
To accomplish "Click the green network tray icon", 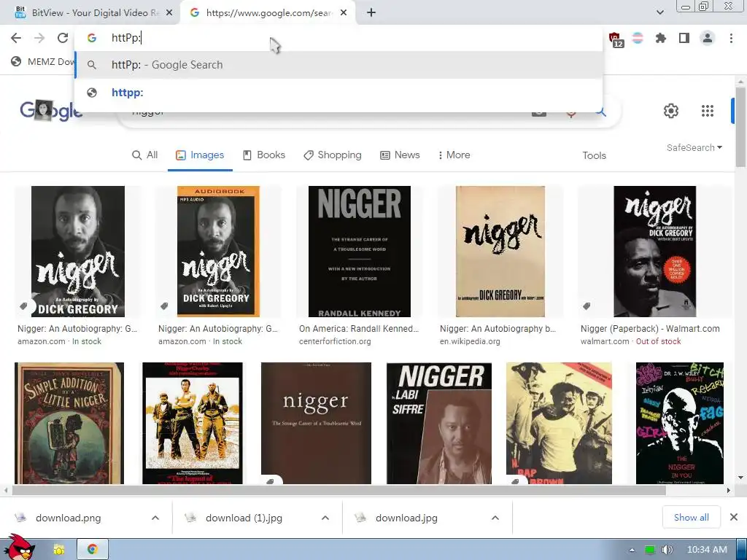I will pos(650,550).
